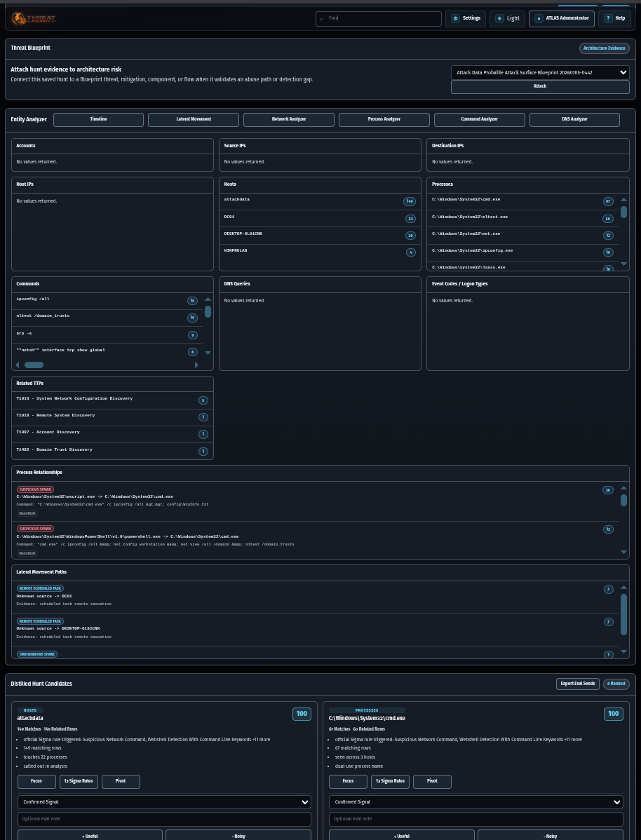
Task: Click the 0 Ranked badge
Action: click(x=616, y=684)
